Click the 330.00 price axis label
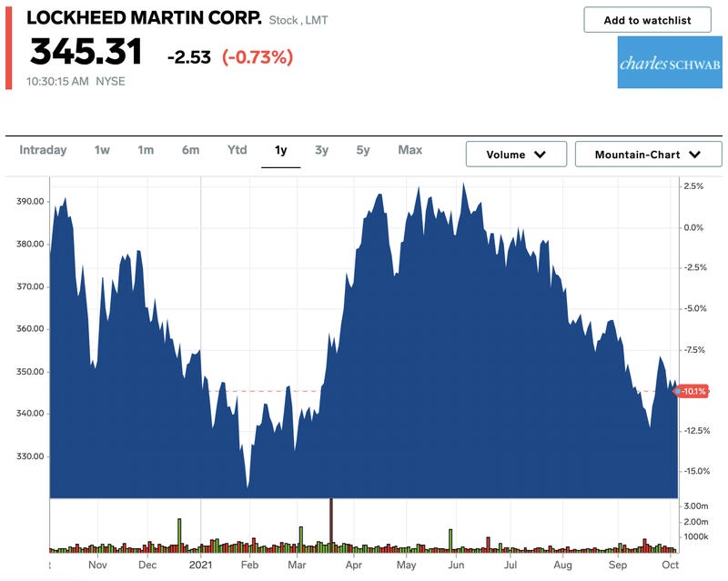The image size is (728, 581). 30,456
